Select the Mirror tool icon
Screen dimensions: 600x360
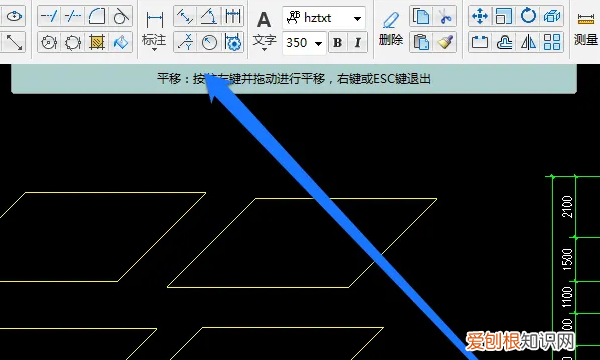point(528,42)
